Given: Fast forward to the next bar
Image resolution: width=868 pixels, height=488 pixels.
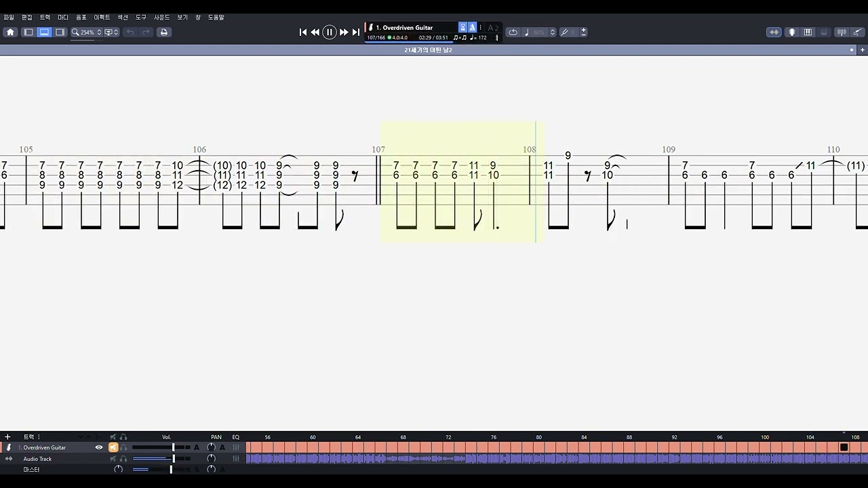Looking at the screenshot, I should (x=344, y=32).
